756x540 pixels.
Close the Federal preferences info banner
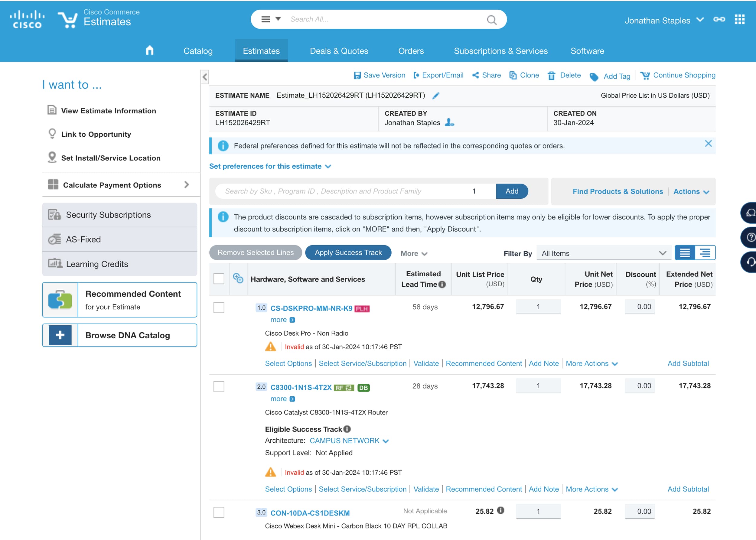[708, 144]
